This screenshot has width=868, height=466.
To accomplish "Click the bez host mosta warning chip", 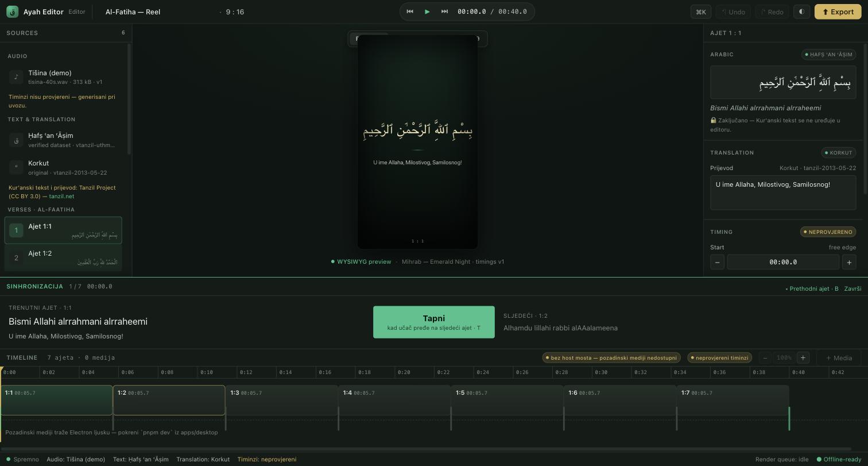I will pyautogui.click(x=611, y=357).
